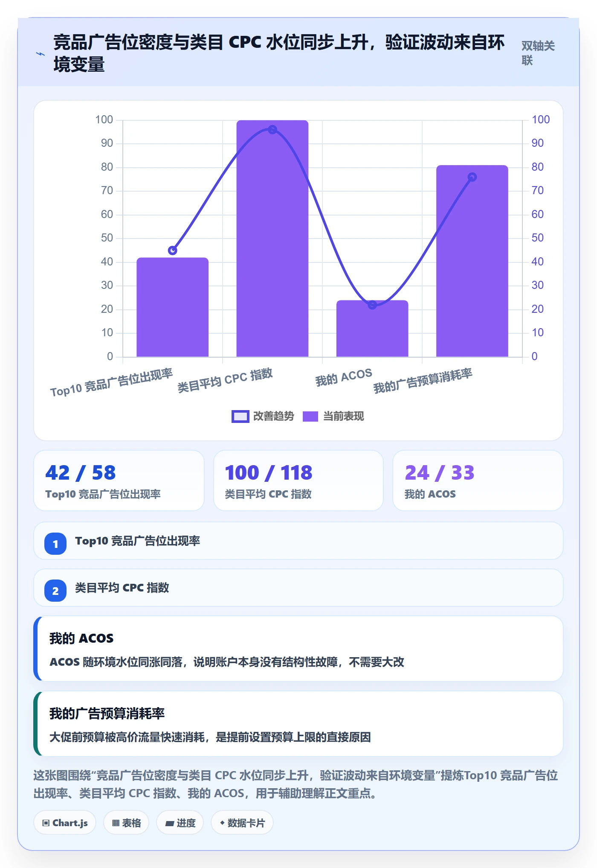Click the trend line point on the 预算消耗率 bar

click(472, 177)
